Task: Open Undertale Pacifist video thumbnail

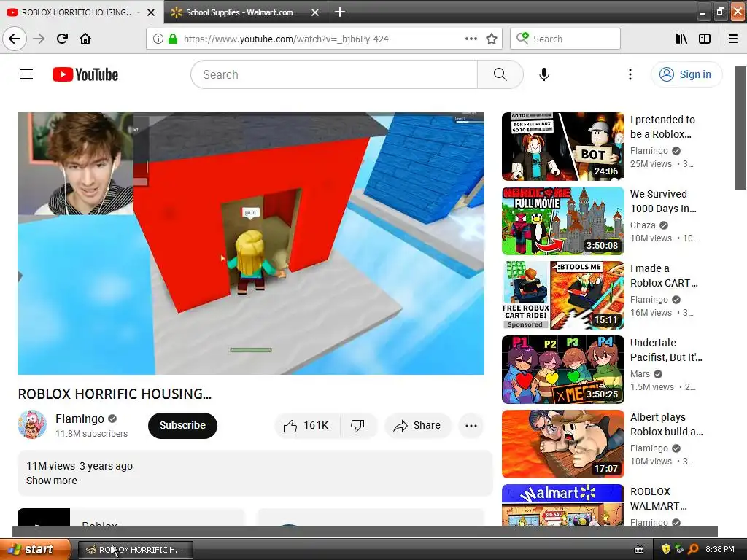Action: point(562,370)
